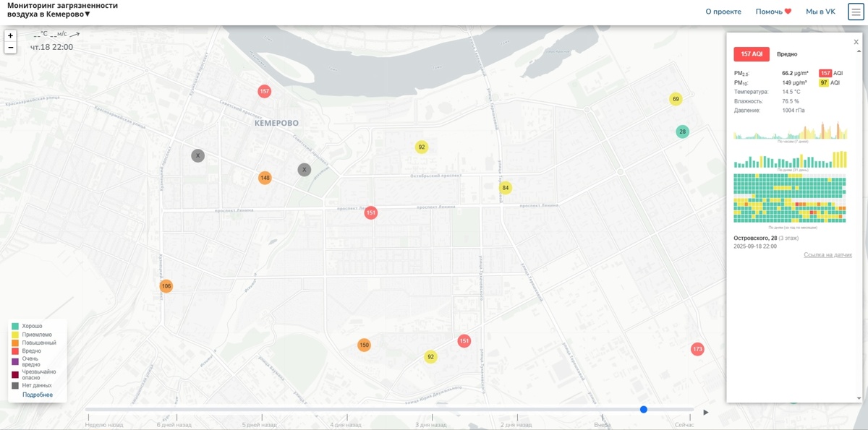Screen dimensions: 868x430
Task: Open the Подробнее link in the legend
Action: click(38, 395)
